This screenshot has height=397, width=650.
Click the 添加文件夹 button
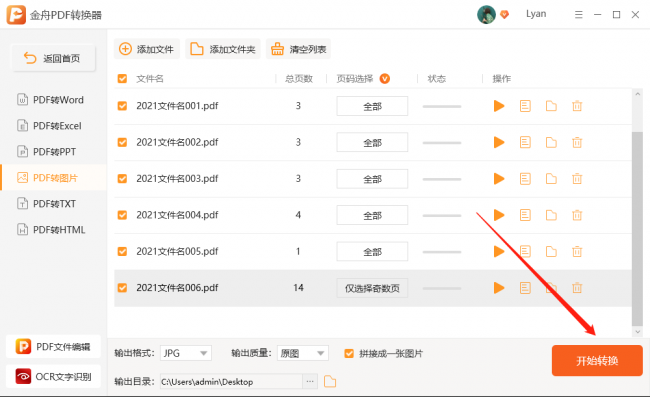(223, 49)
